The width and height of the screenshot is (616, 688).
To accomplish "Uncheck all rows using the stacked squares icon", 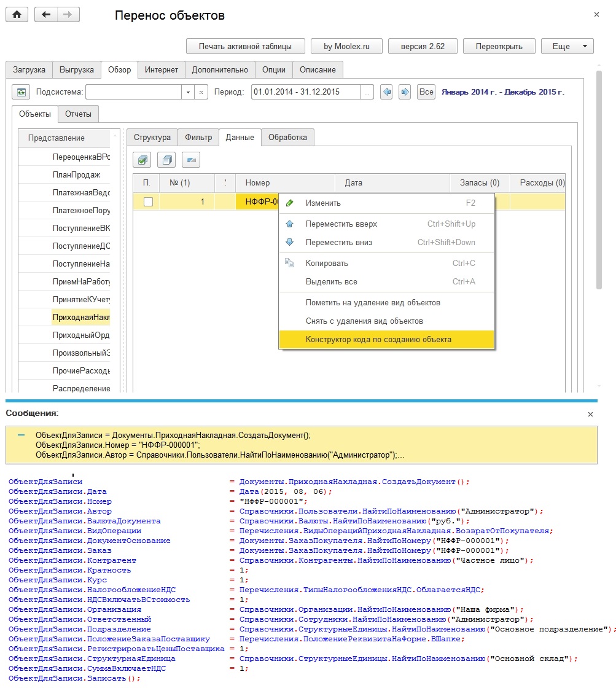I will [x=166, y=160].
